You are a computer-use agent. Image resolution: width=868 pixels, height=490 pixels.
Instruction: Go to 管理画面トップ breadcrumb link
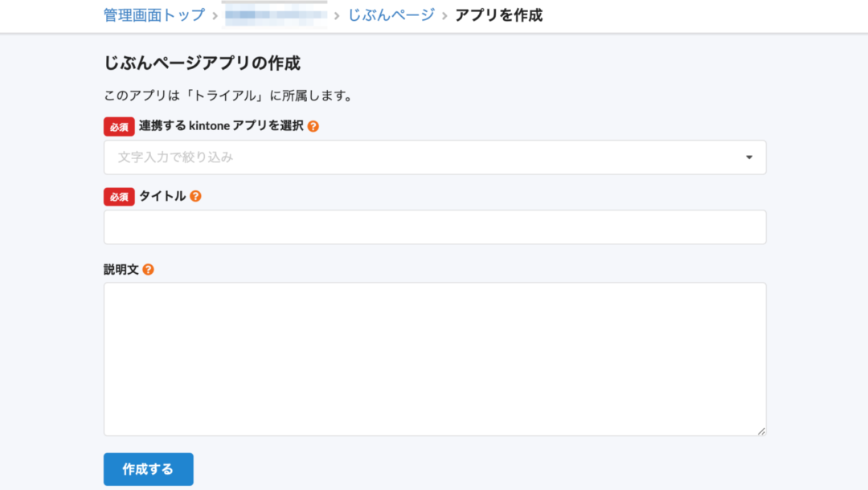pyautogui.click(x=154, y=15)
